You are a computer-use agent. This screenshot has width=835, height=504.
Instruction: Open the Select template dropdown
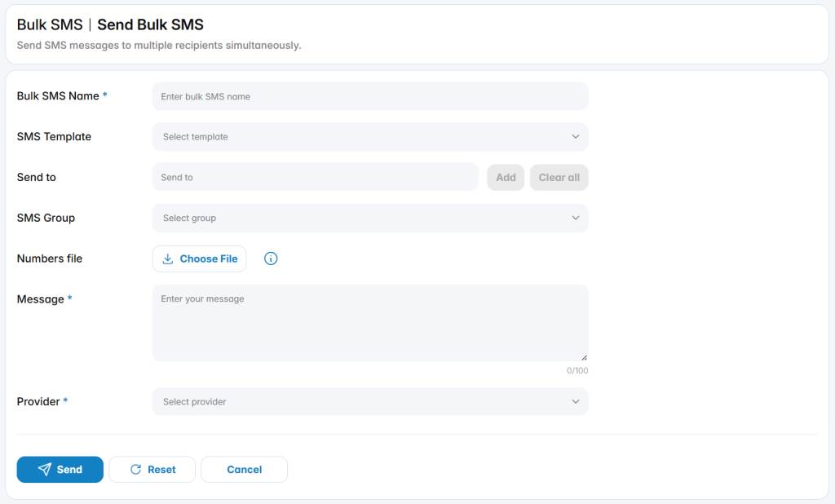(370, 137)
